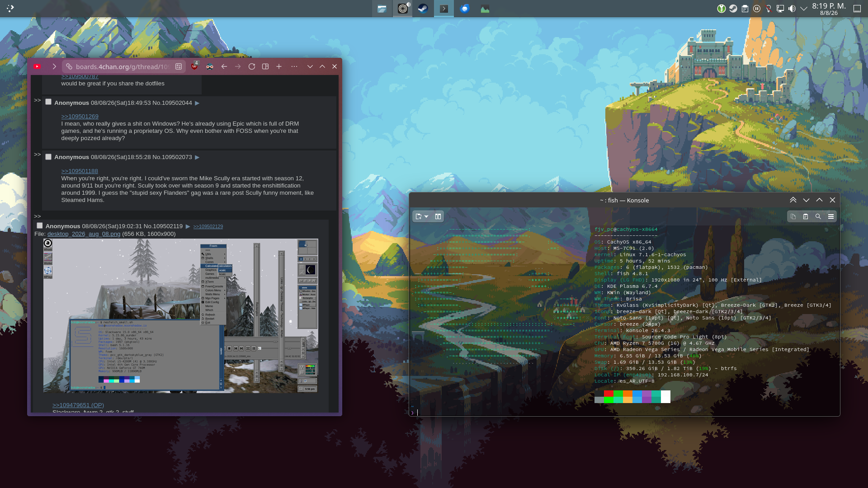Go forward in the browser
Screen dimensions: 868x488
pyautogui.click(x=238, y=66)
